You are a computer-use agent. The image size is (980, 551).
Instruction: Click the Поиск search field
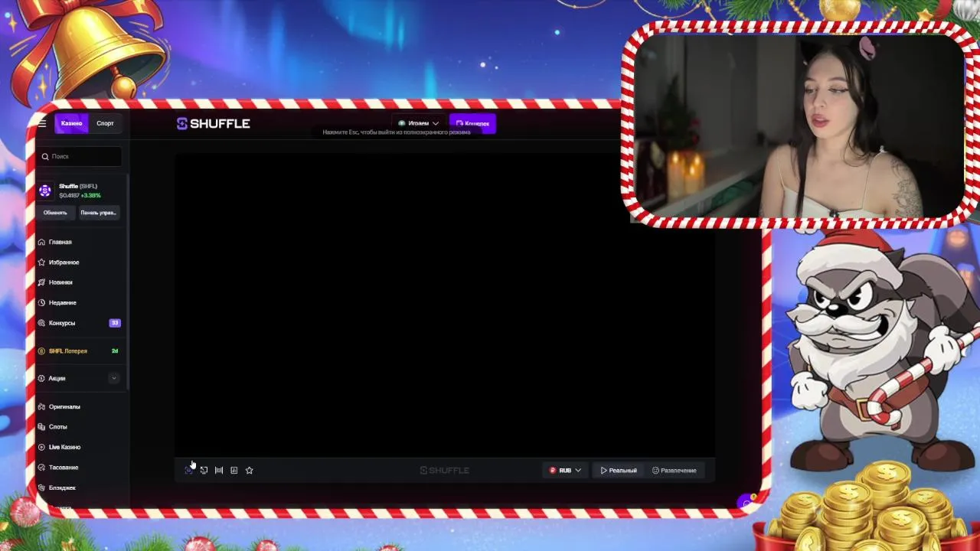pyautogui.click(x=80, y=156)
